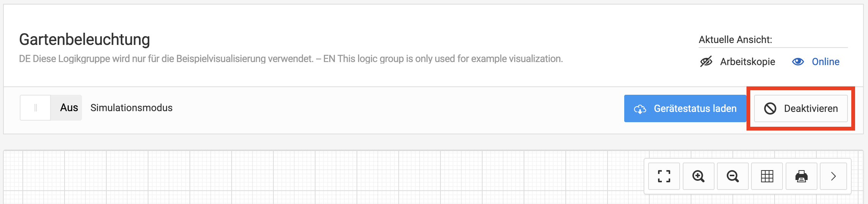This screenshot has width=868, height=204.
Task: Select the Arbeitskopie view
Action: pyautogui.click(x=747, y=62)
